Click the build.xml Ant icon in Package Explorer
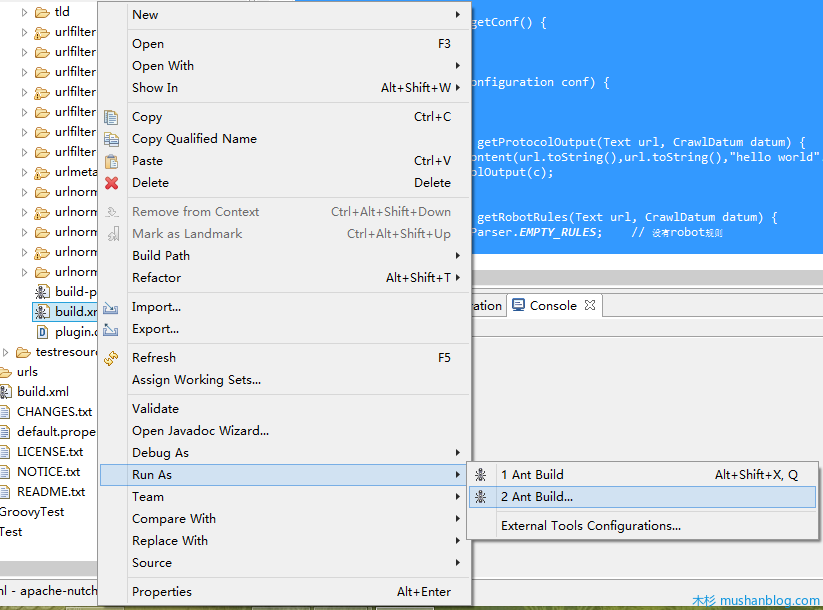Viewport: 823px width, 610px height. click(42, 311)
